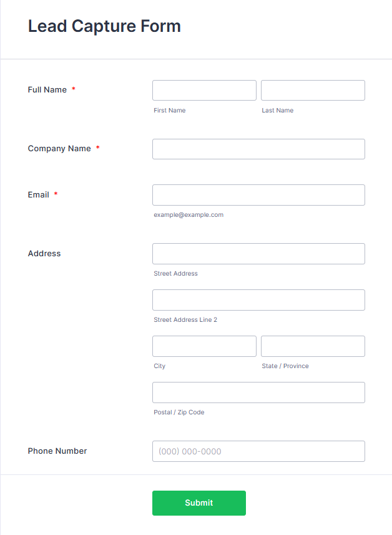Focus the Postal / Zip Code field
Viewport: 392px width, 535px height.
(x=258, y=392)
